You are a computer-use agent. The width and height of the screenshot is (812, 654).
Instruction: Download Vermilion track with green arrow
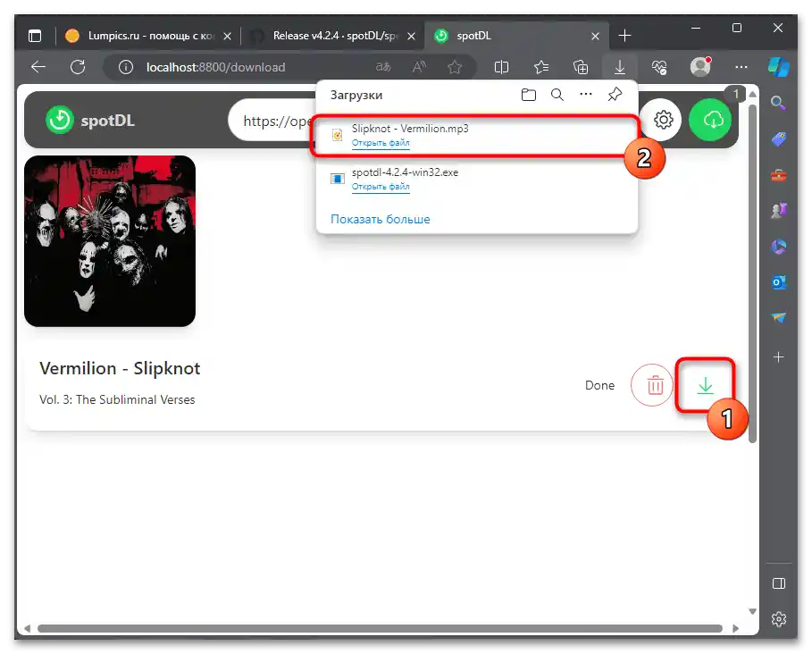pos(706,385)
